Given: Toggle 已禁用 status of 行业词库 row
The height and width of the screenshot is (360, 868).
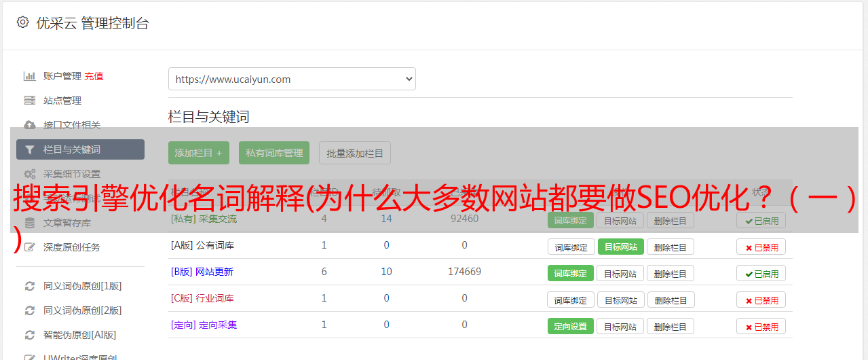Looking at the screenshot, I should 761,300.
